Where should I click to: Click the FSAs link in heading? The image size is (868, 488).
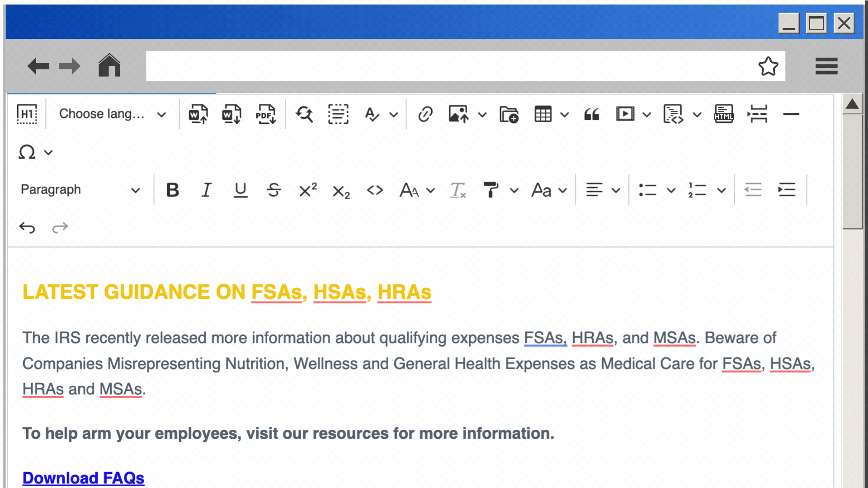276,292
